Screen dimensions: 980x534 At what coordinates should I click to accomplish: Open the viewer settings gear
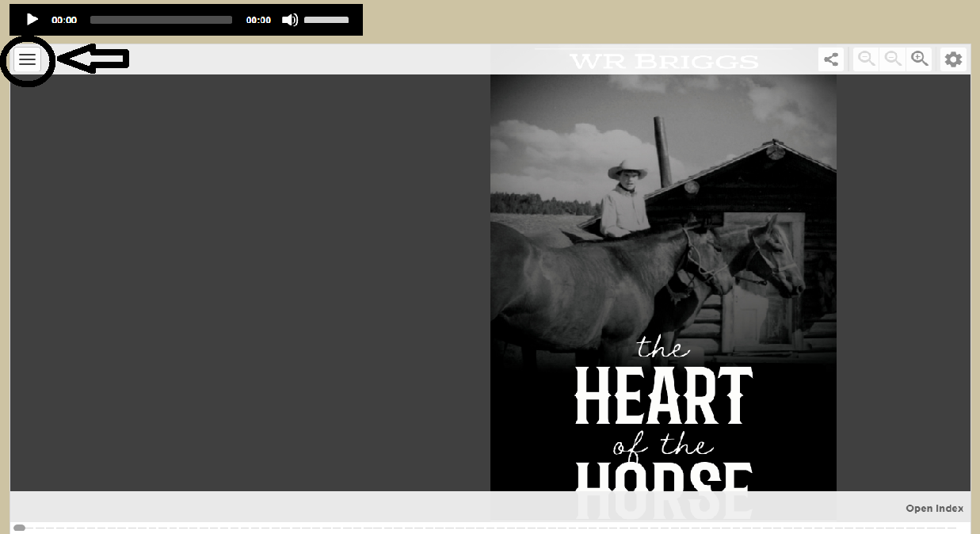[953, 59]
